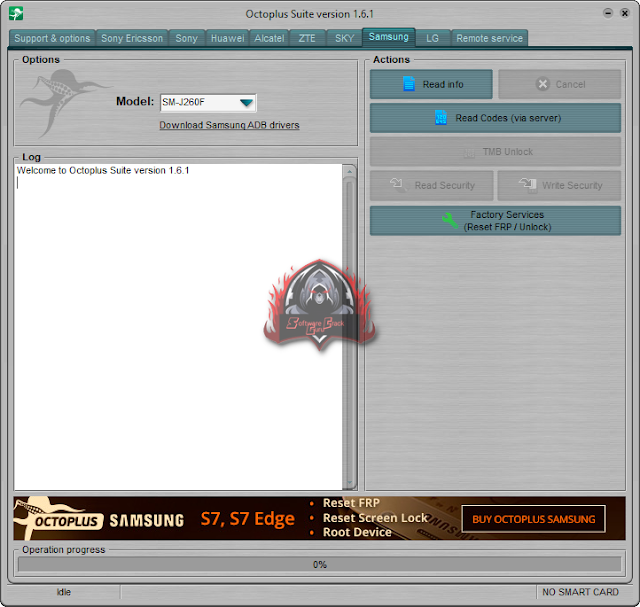Image resolution: width=640 pixels, height=607 pixels.
Task: Open Factory Services (Reset FRP / Unlock)
Action: click(495, 221)
